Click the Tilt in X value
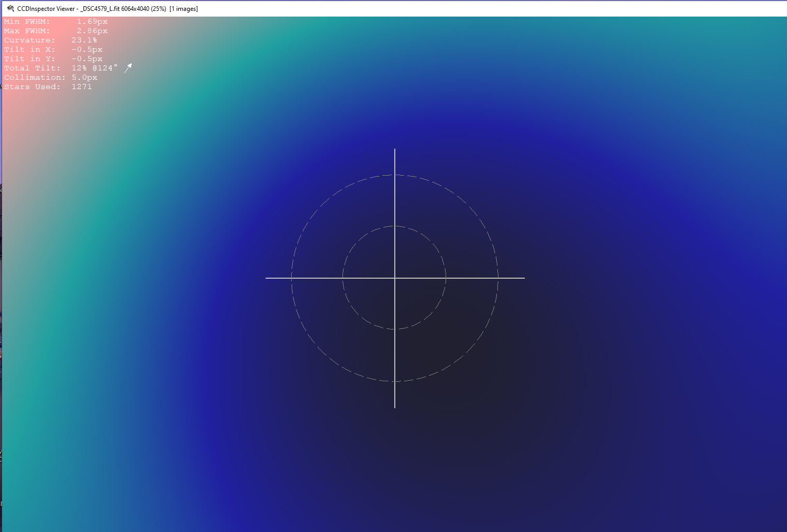The height and width of the screenshot is (532, 787). pyautogui.click(x=87, y=50)
